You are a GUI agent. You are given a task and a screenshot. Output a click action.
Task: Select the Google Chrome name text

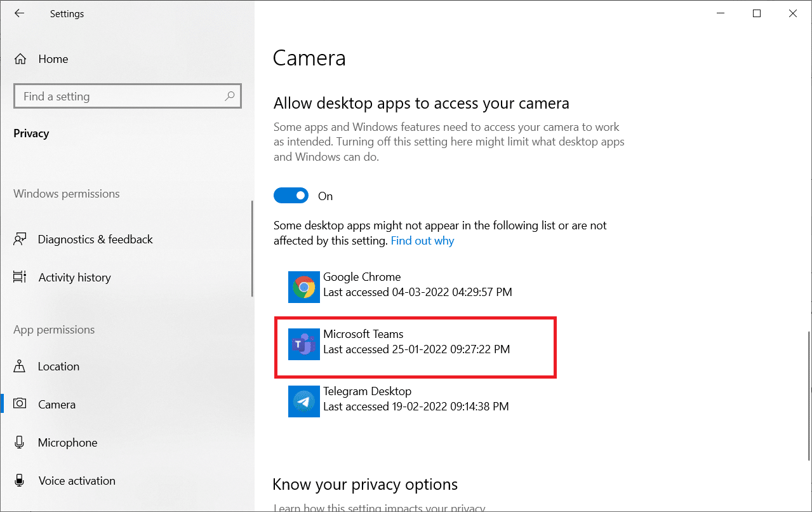[362, 277]
